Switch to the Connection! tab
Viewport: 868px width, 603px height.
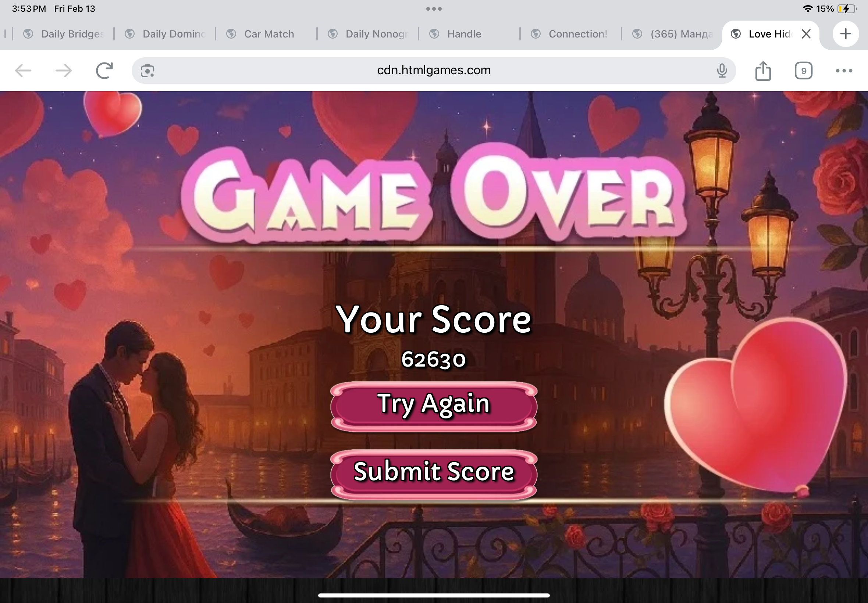[570, 34]
